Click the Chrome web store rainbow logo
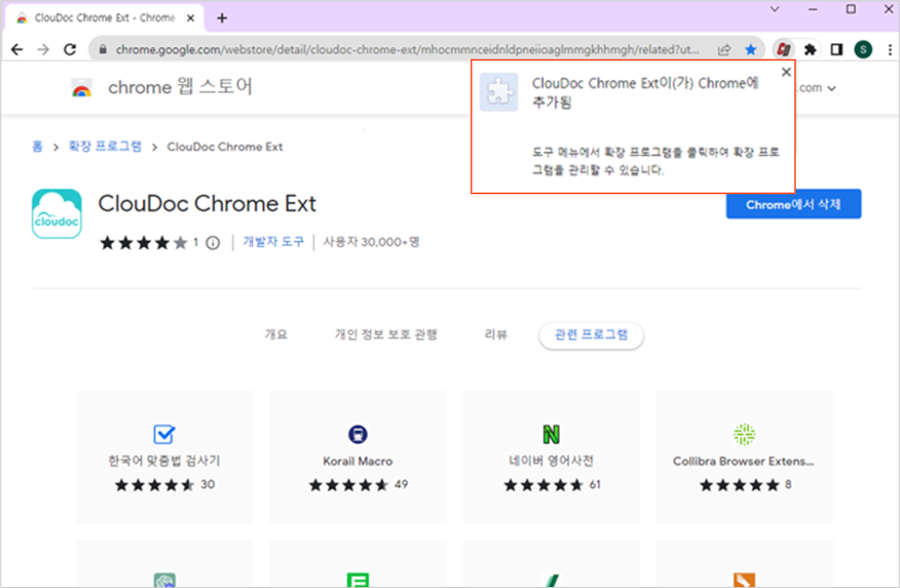900x588 pixels. tap(81, 89)
